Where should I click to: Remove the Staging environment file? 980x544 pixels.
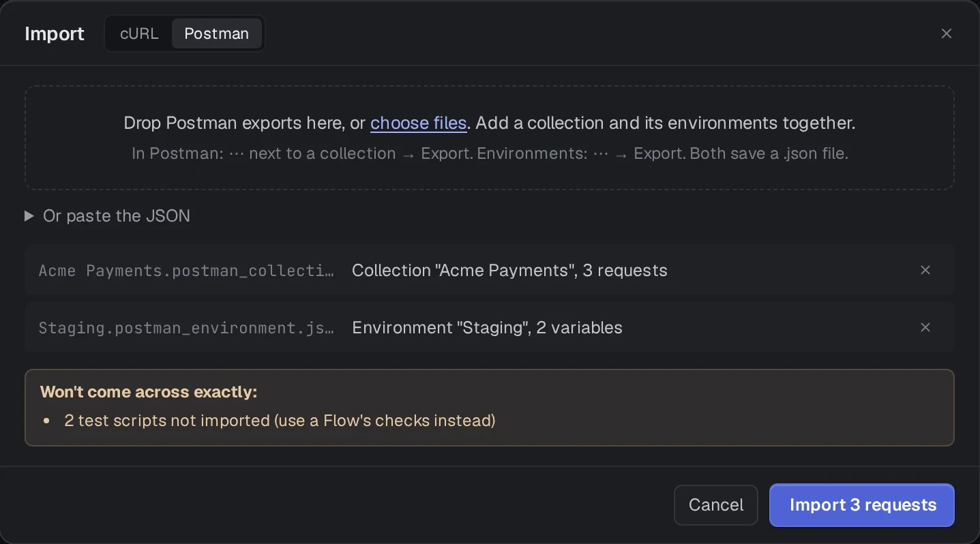pos(925,327)
